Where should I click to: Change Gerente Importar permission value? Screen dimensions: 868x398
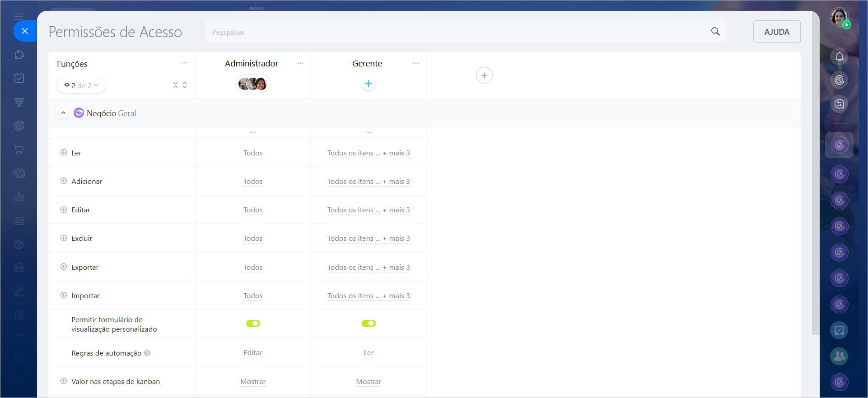[x=369, y=296]
